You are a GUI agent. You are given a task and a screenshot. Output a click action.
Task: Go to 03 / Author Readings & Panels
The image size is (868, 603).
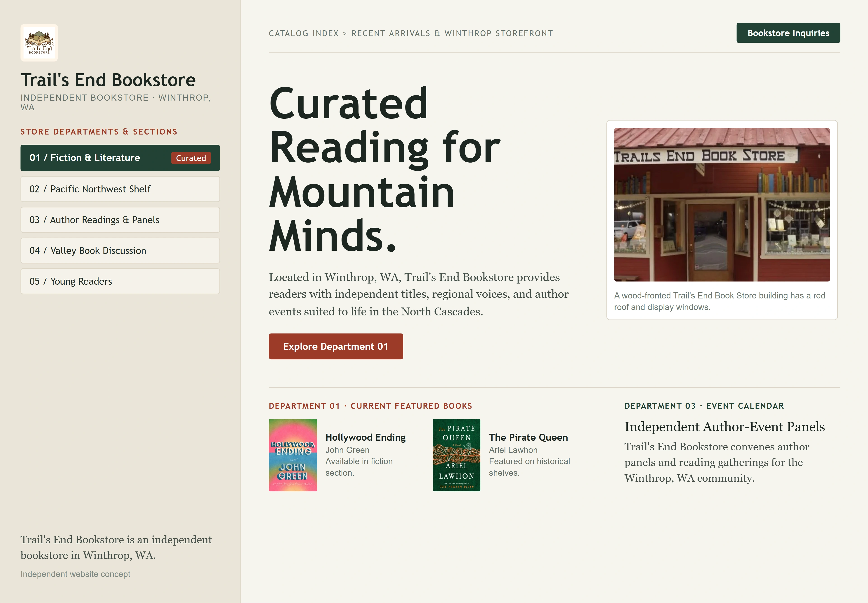point(120,220)
